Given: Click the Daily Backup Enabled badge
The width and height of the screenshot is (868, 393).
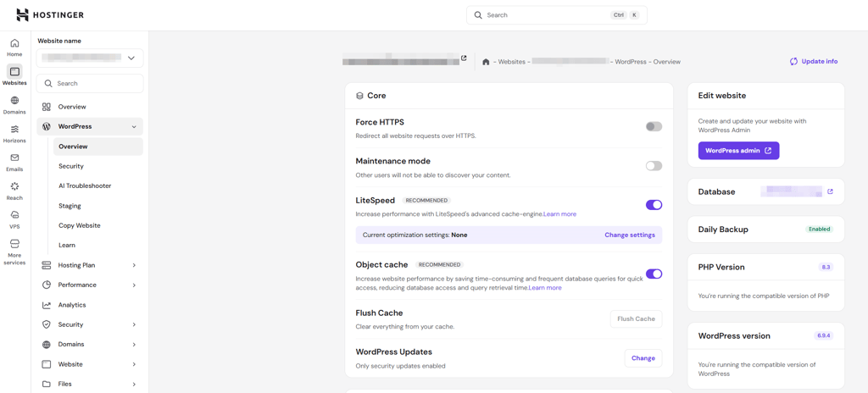Looking at the screenshot, I should [x=820, y=230].
